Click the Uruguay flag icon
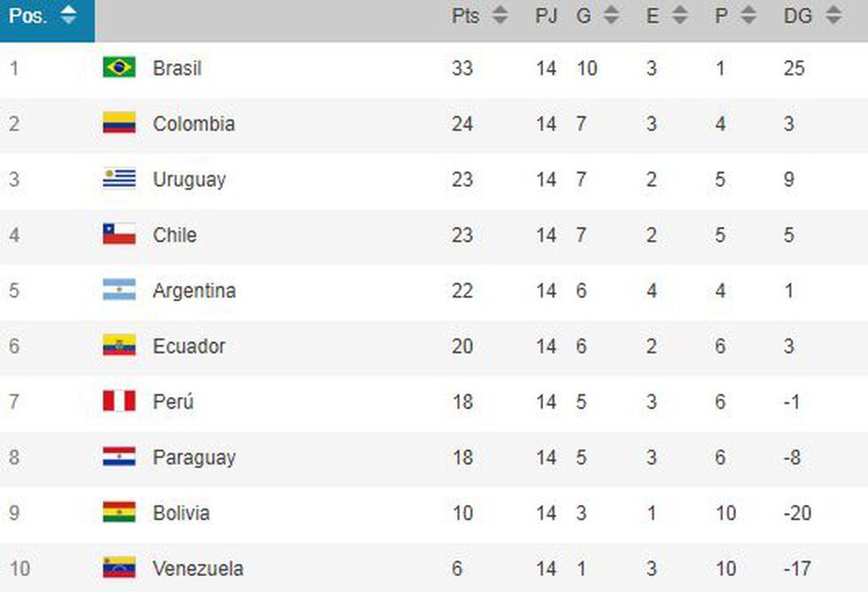 119,179
